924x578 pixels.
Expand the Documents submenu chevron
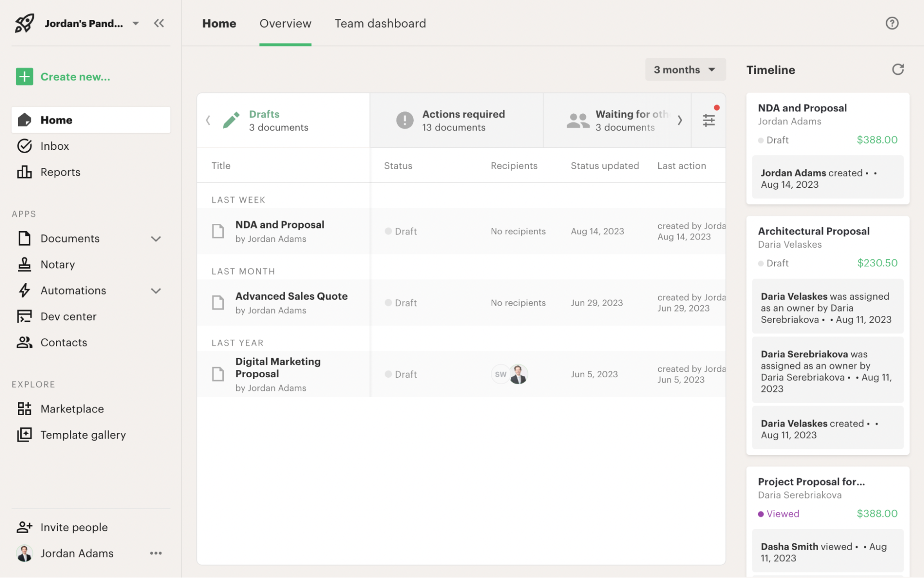tap(156, 239)
